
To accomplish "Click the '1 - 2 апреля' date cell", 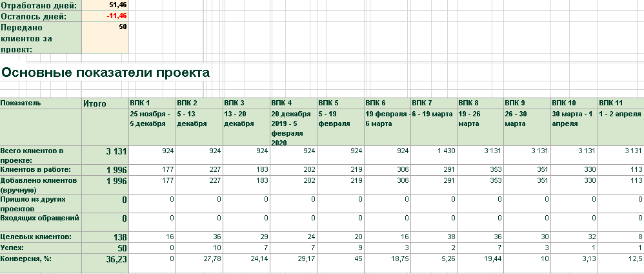I will coord(621,127).
